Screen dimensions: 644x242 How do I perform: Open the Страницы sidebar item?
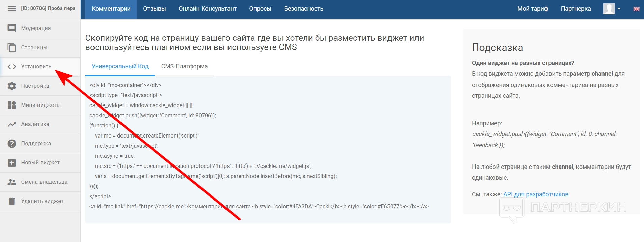point(40,48)
